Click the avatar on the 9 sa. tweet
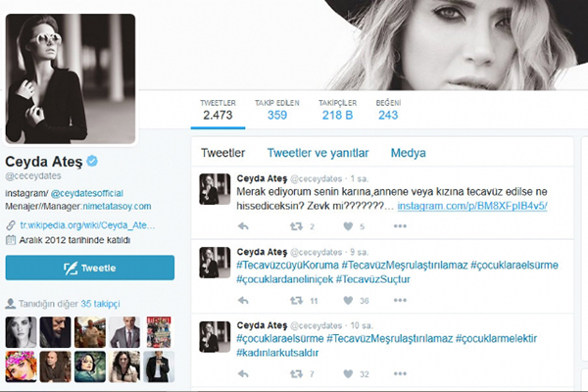This screenshot has width=588, height=392. tap(215, 263)
